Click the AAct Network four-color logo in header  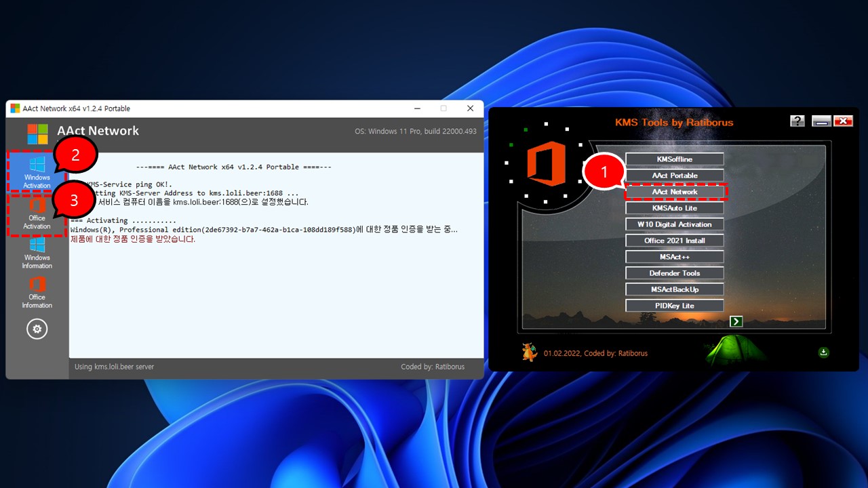37,133
